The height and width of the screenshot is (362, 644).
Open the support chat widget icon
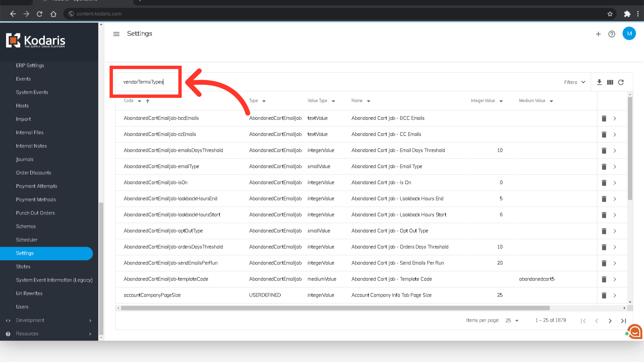pyautogui.click(x=635, y=331)
